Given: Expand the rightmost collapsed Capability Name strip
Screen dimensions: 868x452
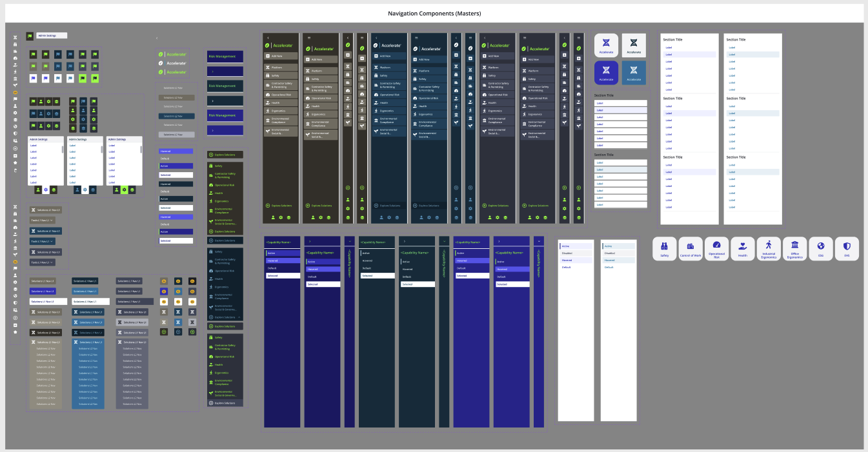Looking at the screenshot, I should 539,331.
